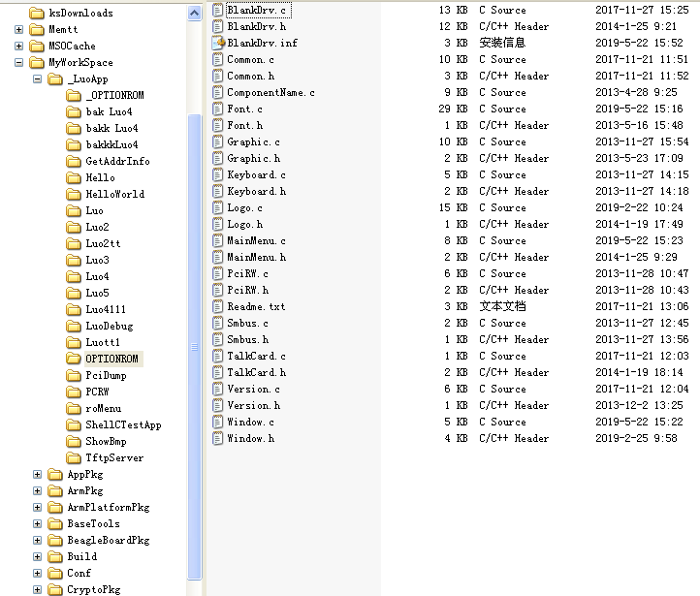Expand the Build folder node
The width and height of the screenshot is (700, 596).
(38, 556)
